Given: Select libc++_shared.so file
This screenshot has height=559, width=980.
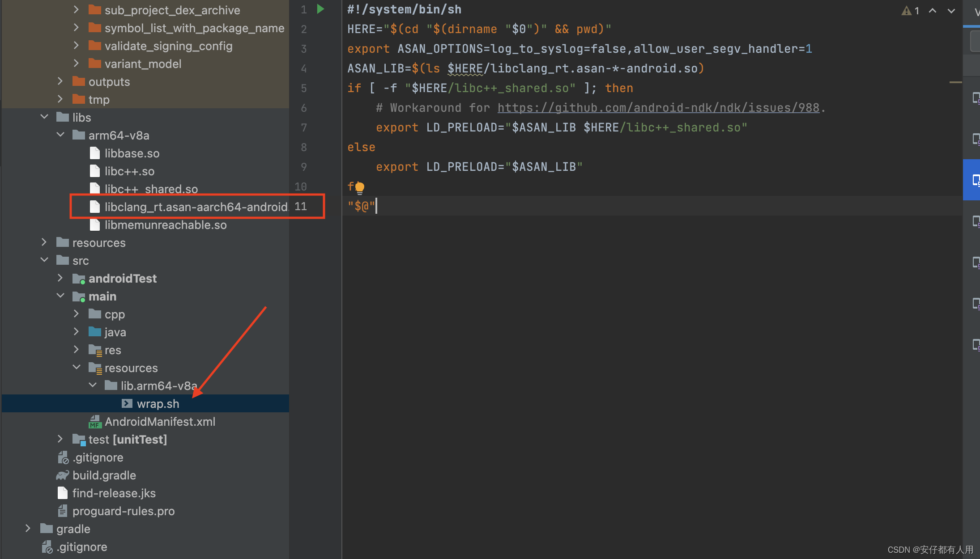Looking at the screenshot, I should 151,189.
